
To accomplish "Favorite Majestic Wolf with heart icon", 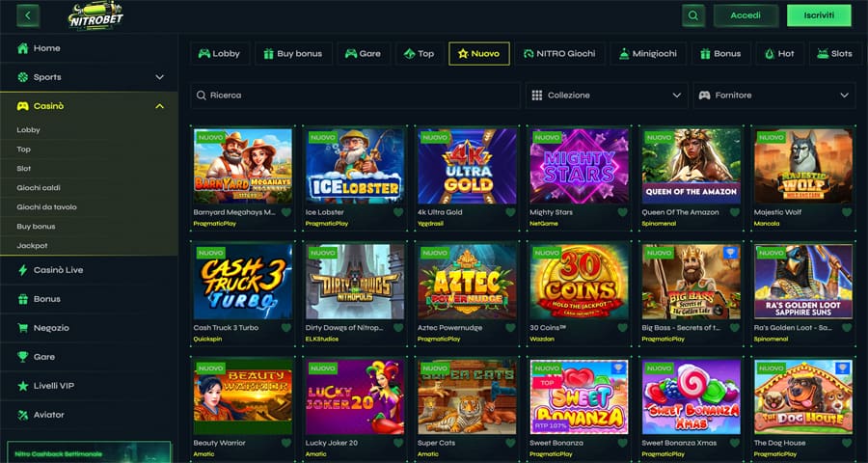I will [x=847, y=212].
